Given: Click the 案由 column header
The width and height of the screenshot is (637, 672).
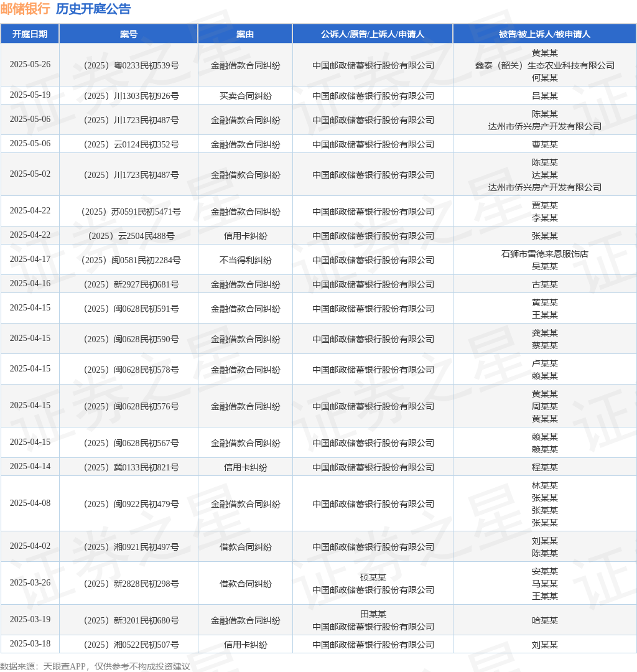Looking at the screenshot, I should (245, 34).
